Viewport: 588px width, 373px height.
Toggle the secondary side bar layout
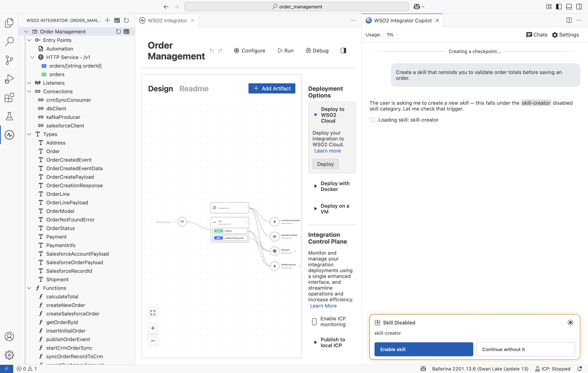[x=579, y=7]
